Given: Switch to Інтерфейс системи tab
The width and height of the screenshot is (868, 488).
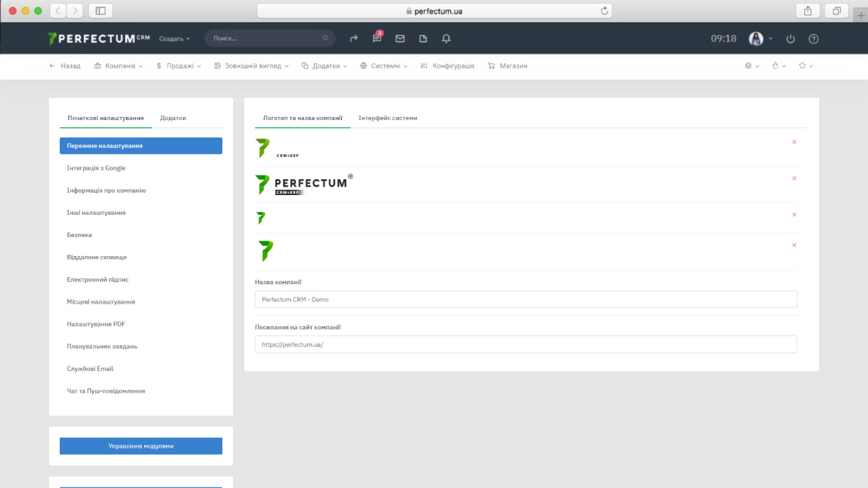Looking at the screenshot, I should coord(388,118).
